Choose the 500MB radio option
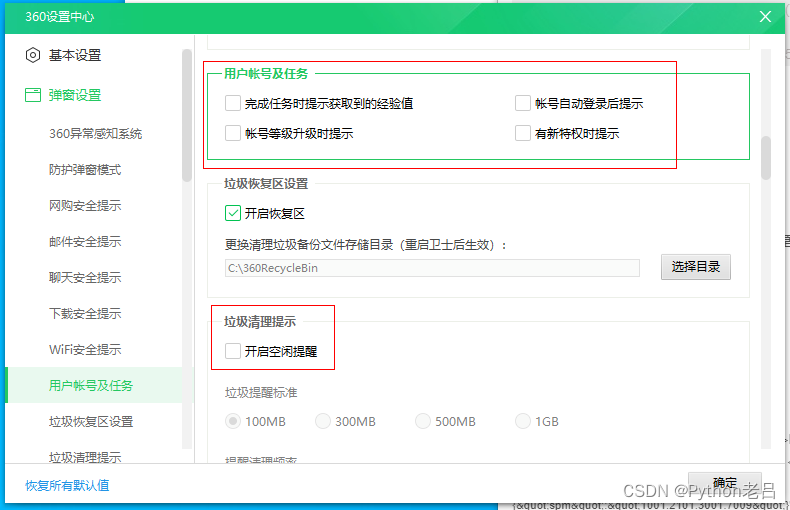Screen dimensions: 790x510 (423, 421)
